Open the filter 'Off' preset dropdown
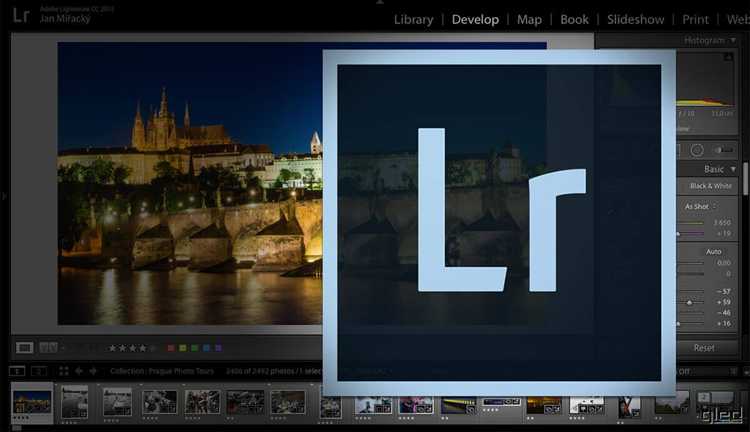The height and width of the screenshot is (432, 750). point(684,371)
